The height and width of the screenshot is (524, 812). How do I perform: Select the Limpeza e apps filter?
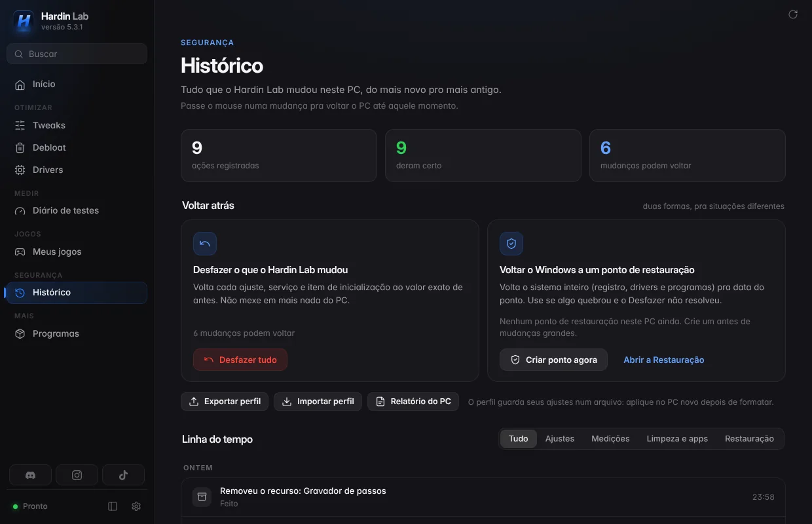[x=677, y=439]
